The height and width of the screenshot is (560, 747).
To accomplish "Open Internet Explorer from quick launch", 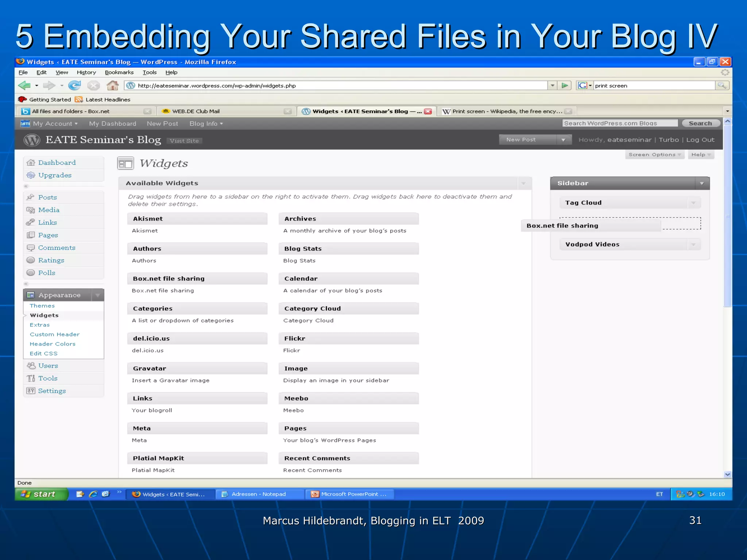I will (x=93, y=494).
